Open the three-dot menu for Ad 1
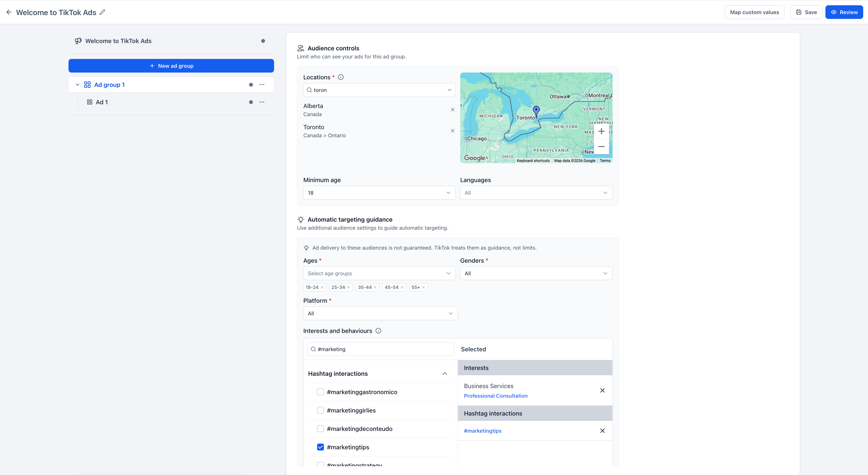 point(262,102)
